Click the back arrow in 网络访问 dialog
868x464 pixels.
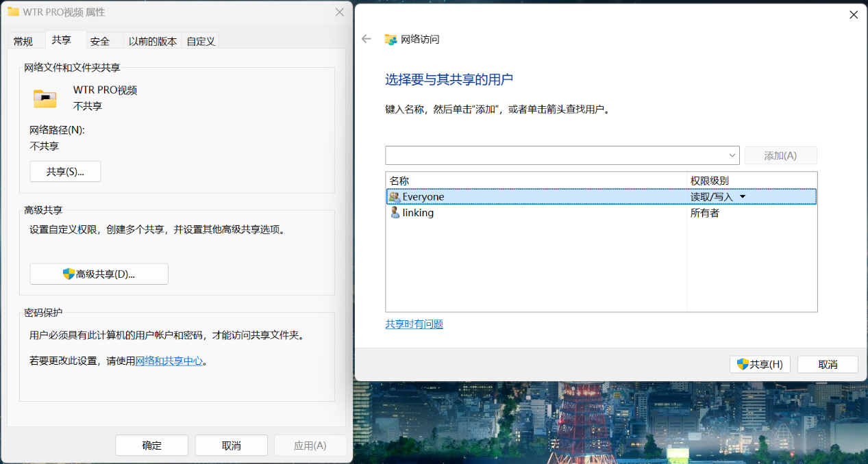(x=367, y=39)
